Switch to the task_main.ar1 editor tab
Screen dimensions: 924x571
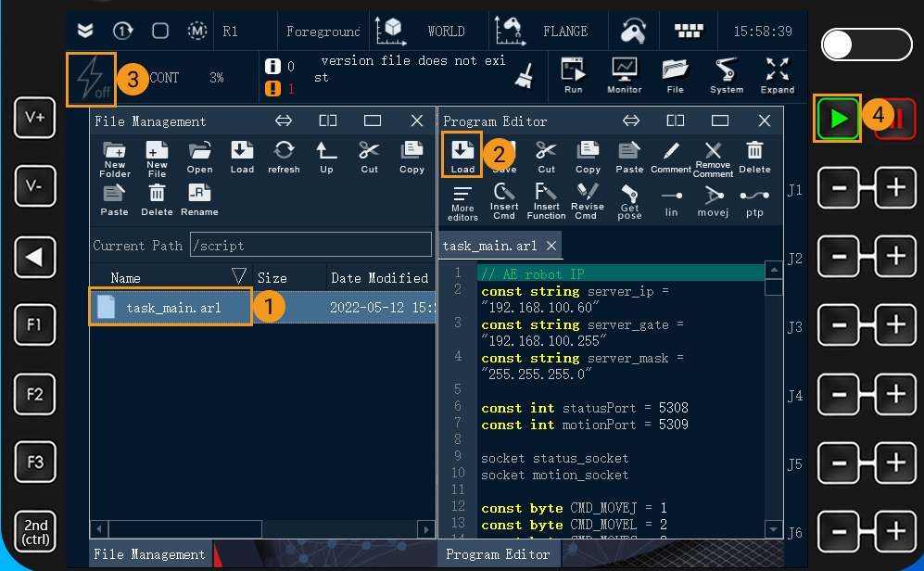tap(492, 246)
